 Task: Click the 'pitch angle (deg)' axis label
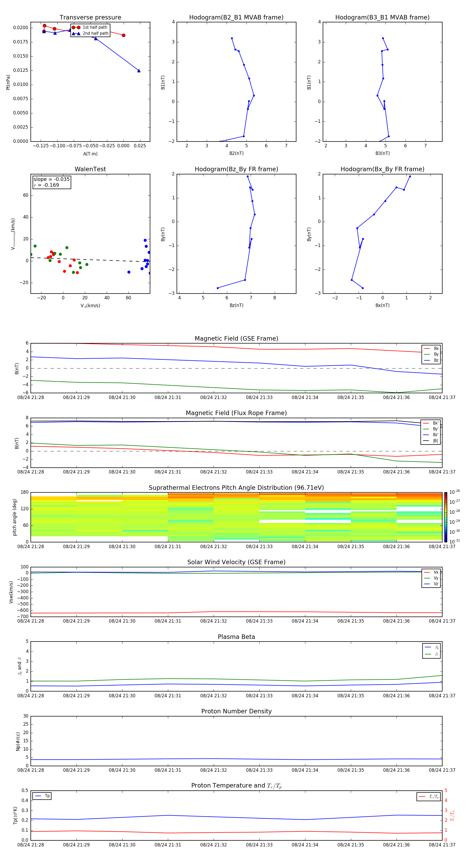[14, 517]
